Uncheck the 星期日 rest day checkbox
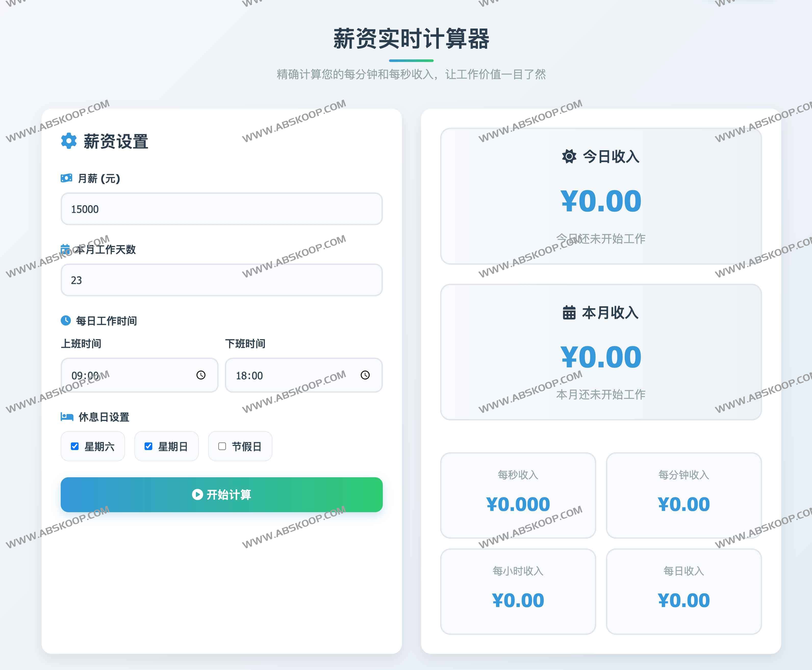The height and width of the screenshot is (670, 812). 148,446
